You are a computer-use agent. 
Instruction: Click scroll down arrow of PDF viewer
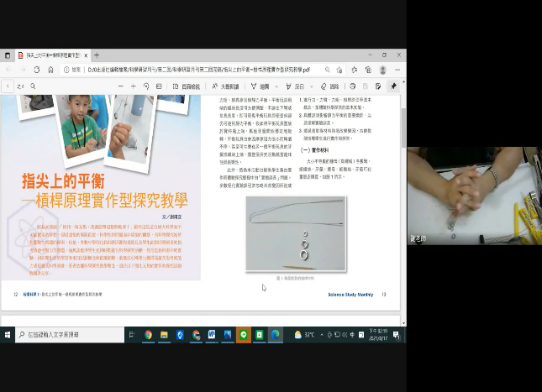(x=403, y=323)
